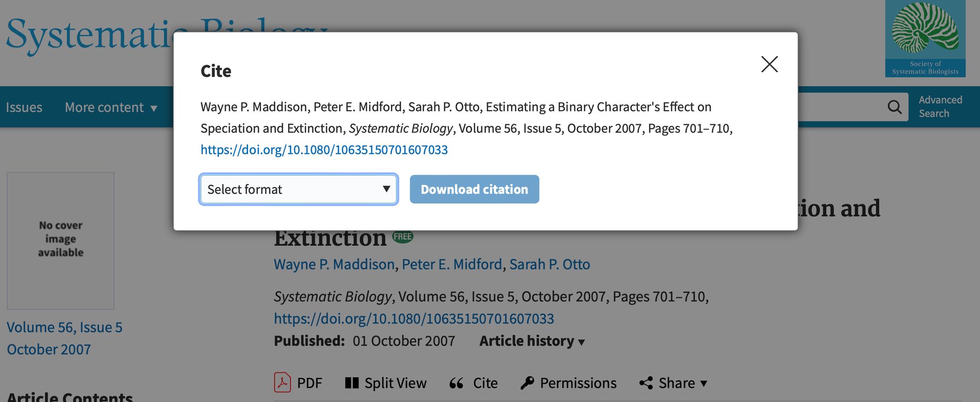Click the No cover image thumbnail

pyautogui.click(x=61, y=241)
